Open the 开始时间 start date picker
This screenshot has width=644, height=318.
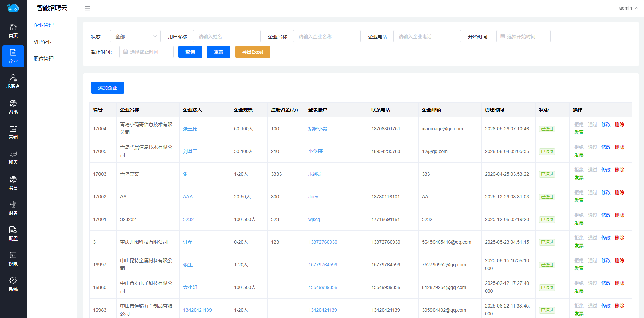[x=523, y=36]
